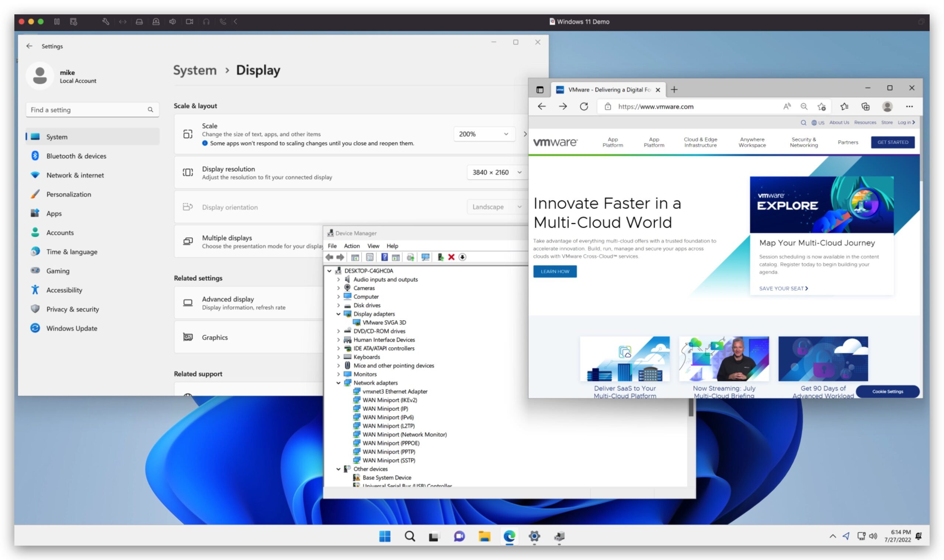The width and height of the screenshot is (944, 560).
Task: Open Chat icon on the Windows taskbar
Action: click(x=459, y=536)
